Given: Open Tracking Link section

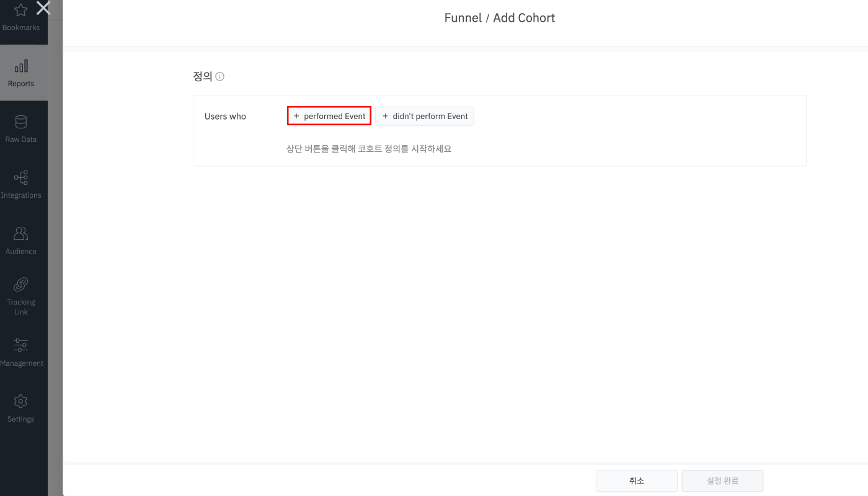Looking at the screenshot, I should [x=21, y=297].
